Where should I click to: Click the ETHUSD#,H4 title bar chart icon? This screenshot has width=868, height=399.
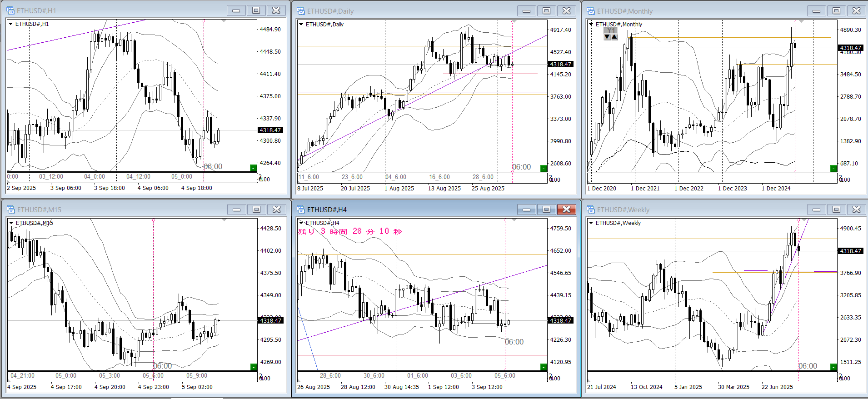point(300,209)
